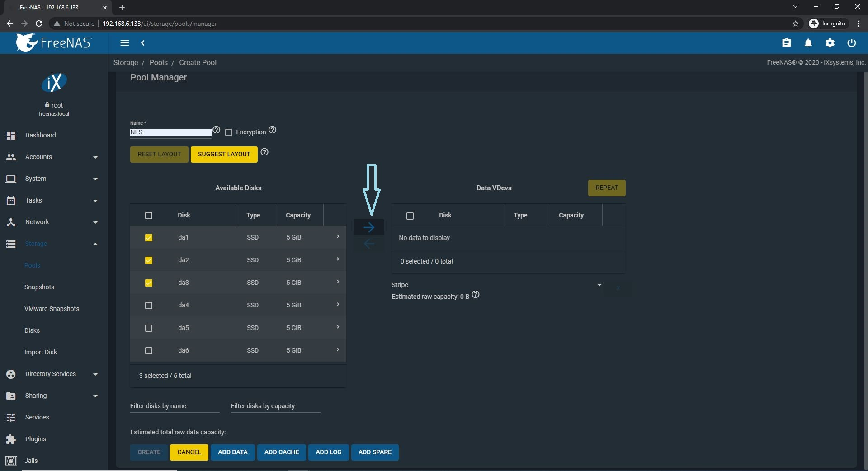Open the Stripe vdev type dropdown
The width and height of the screenshot is (868, 471).
pyautogui.click(x=497, y=285)
